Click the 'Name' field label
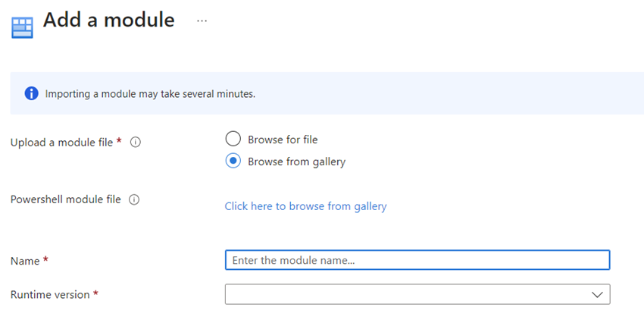 coord(25,261)
